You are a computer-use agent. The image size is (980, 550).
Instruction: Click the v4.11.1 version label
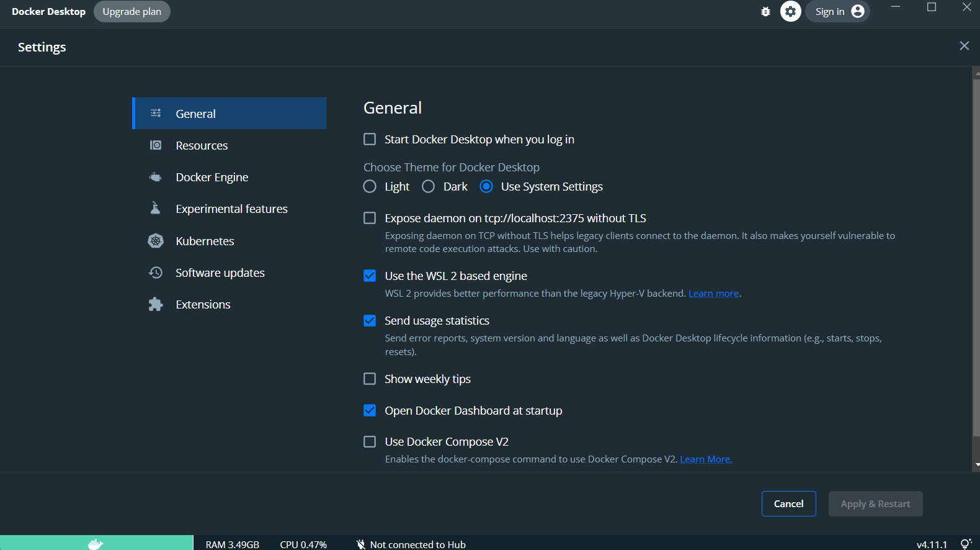tap(932, 544)
